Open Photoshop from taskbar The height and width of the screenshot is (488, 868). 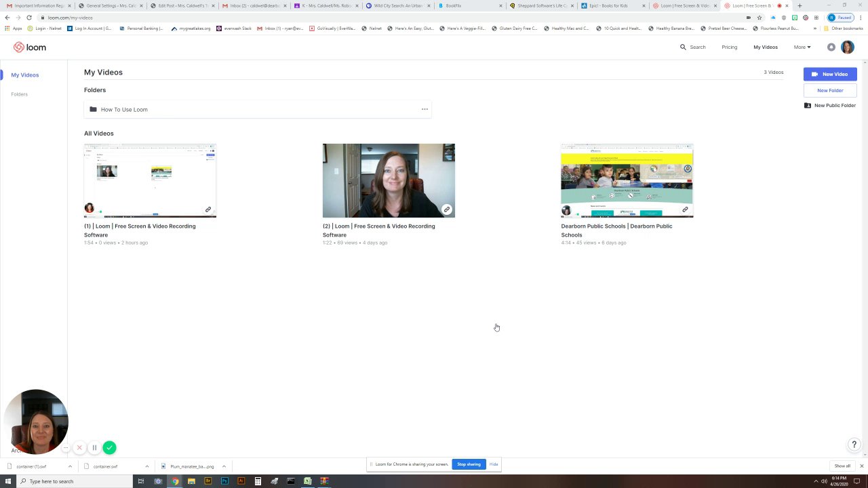(224, 481)
